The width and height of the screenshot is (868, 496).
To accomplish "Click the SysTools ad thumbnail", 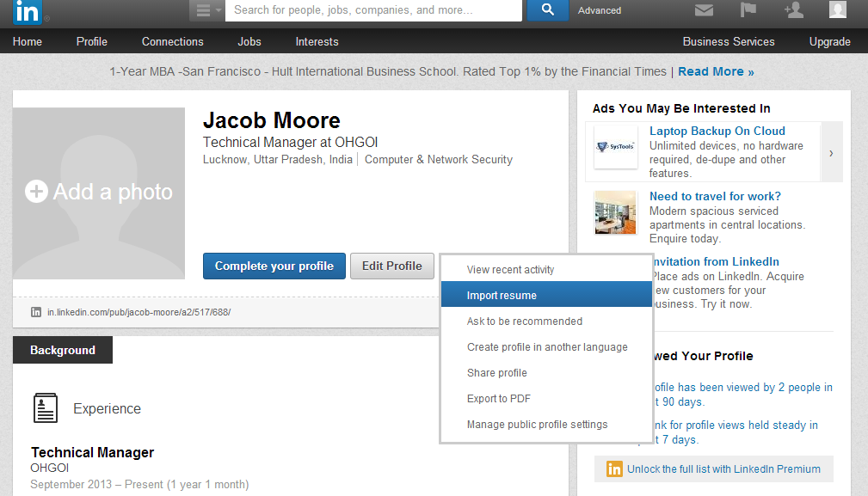I will (616, 146).
